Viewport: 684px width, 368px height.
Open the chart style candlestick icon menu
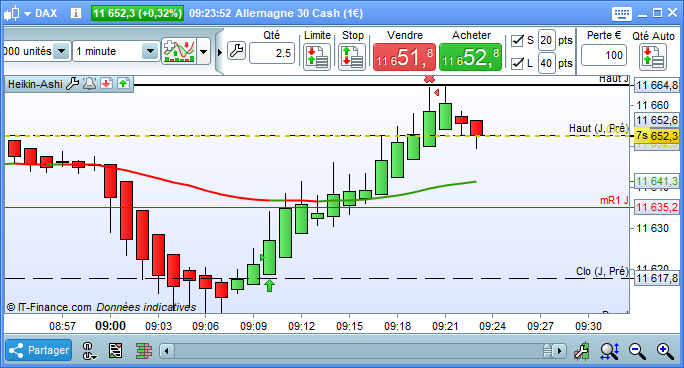[12, 13]
